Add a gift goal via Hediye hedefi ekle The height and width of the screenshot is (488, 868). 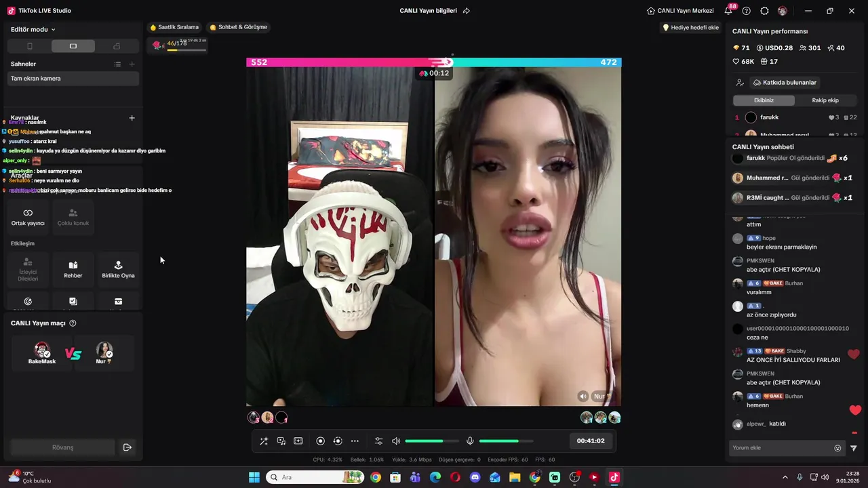690,28
